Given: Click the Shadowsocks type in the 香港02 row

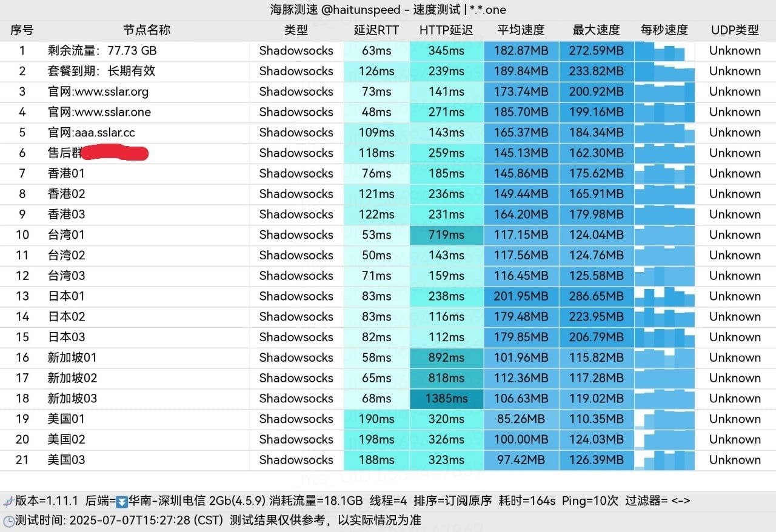Looking at the screenshot, I should coord(296,194).
